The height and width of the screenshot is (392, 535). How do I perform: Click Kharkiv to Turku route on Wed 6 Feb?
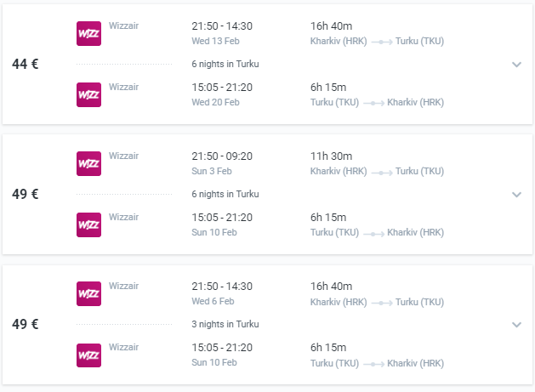tap(377, 302)
